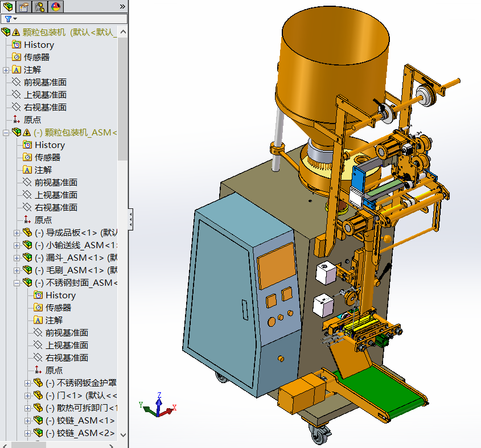This screenshot has height=448, width=481.
Task: Select the 小输送线_ASM<1> assembly icon
Action: click(x=27, y=245)
